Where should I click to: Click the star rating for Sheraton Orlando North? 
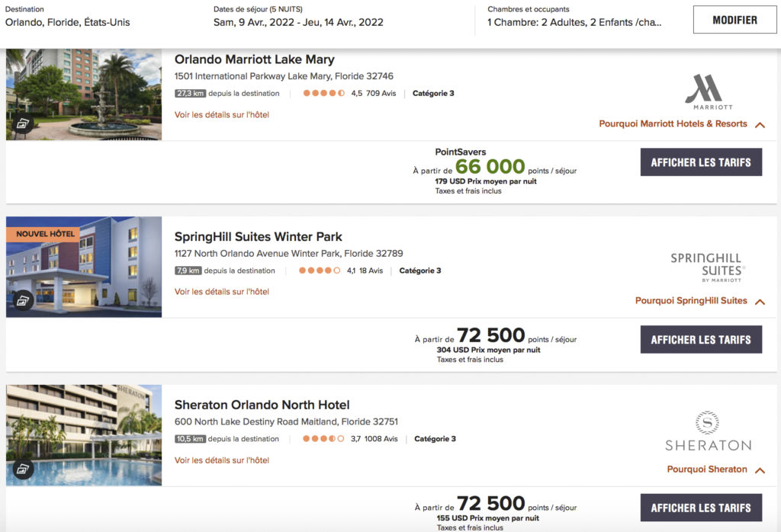(x=323, y=439)
